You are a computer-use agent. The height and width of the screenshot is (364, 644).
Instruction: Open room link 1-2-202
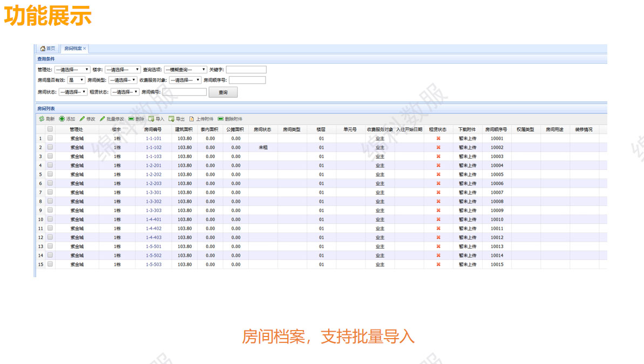154,175
